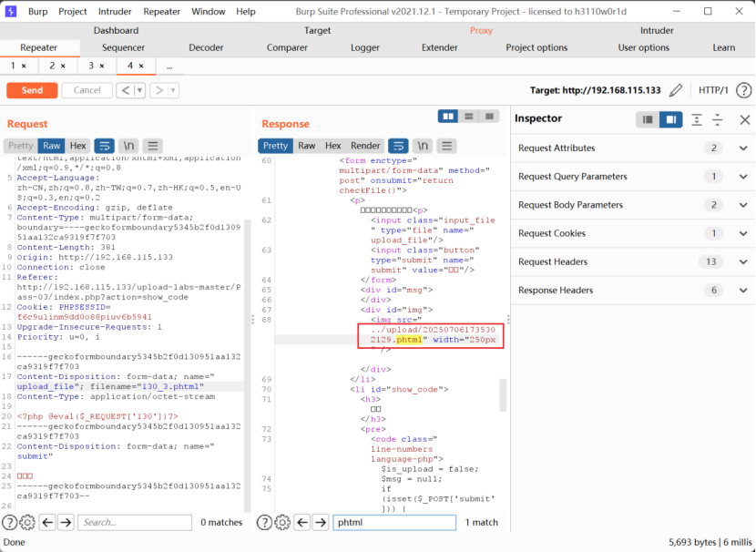Switch to the Dashboard tab
Screen dimensions: 756x552
click(117, 30)
